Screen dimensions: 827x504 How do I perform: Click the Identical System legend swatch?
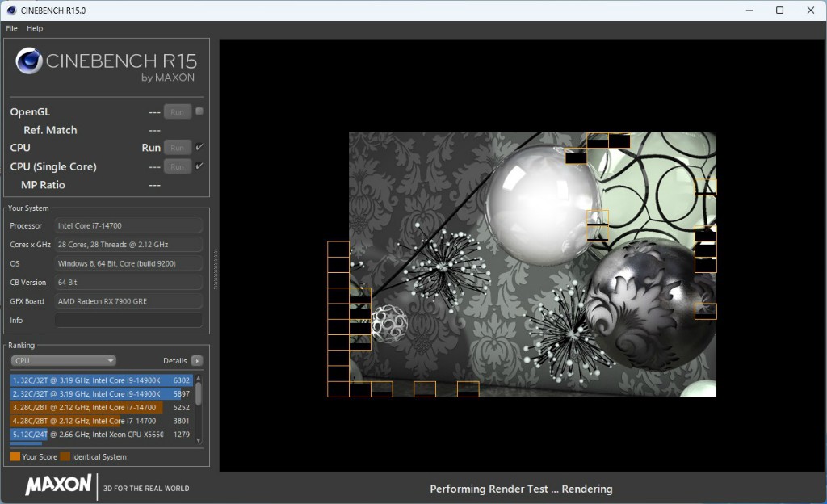[65, 457]
